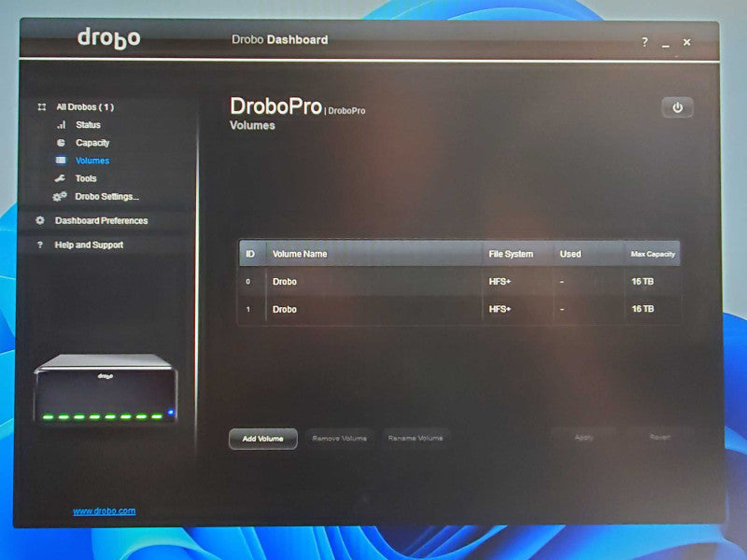Click the Rename Volume button

(x=416, y=438)
